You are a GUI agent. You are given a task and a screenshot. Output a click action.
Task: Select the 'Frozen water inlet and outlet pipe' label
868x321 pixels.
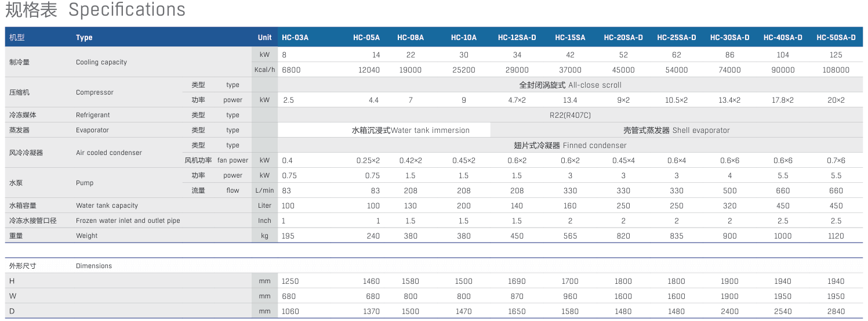tap(128, 221)
